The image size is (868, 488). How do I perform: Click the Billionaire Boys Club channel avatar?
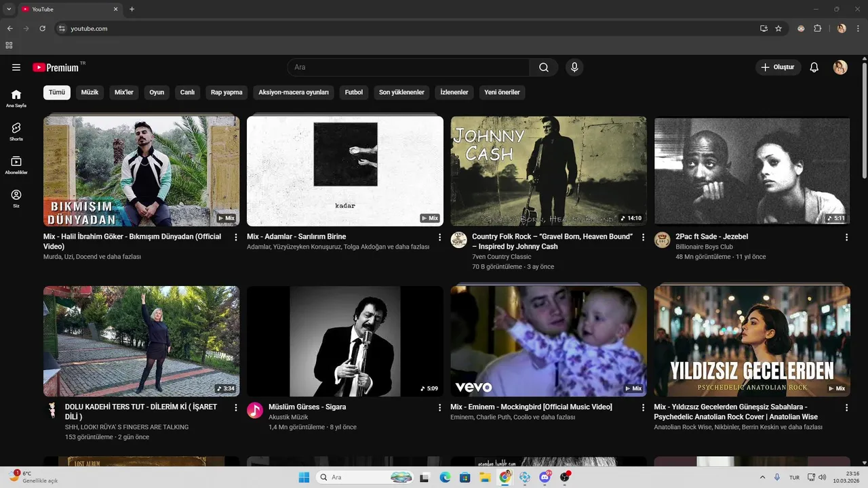coord(663,240)
